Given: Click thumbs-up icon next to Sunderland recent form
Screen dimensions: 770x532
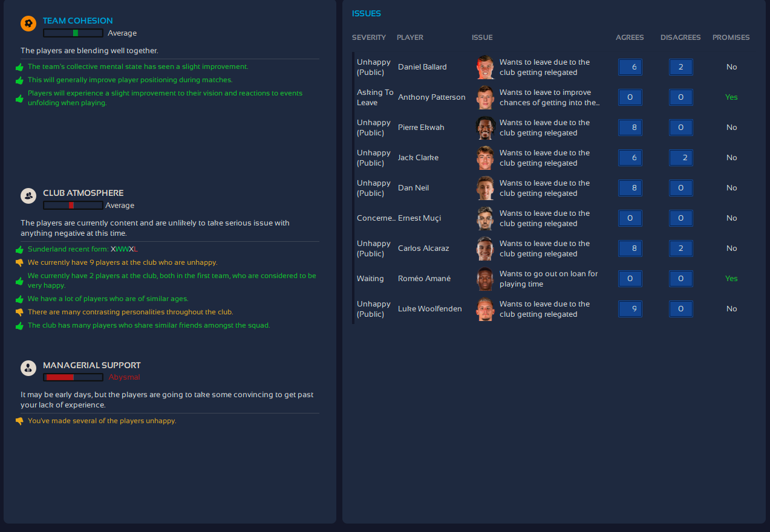Looking at the screenshot, I should pos(19,249).
